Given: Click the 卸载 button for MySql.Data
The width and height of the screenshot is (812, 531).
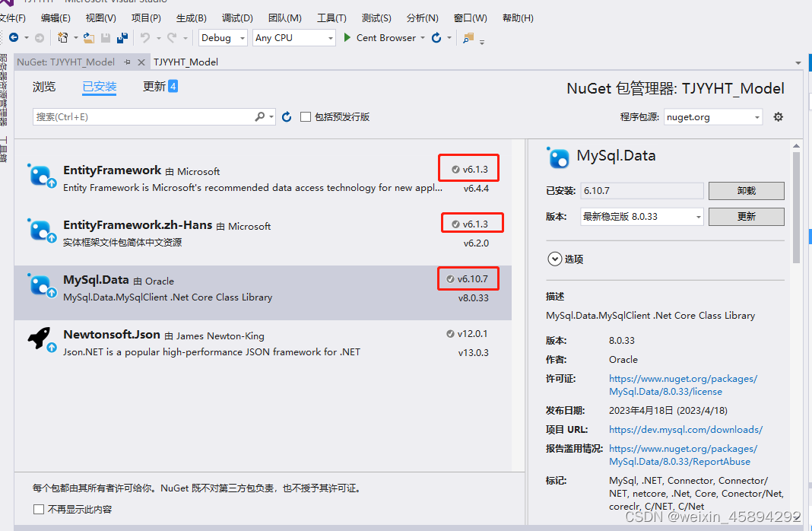Looking at the screenshot, I should coord(745,190).
